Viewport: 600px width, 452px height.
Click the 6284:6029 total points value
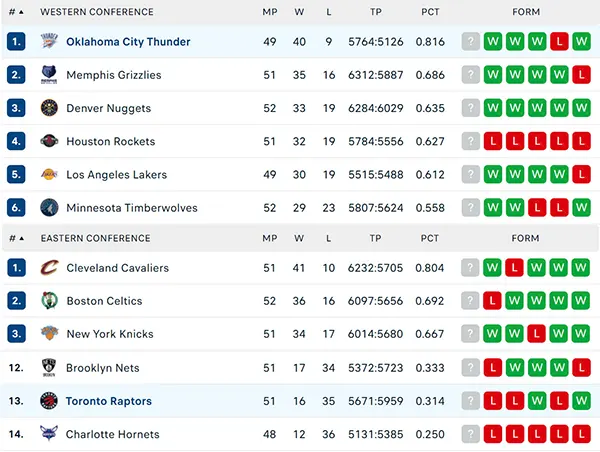tap(376, 108)
